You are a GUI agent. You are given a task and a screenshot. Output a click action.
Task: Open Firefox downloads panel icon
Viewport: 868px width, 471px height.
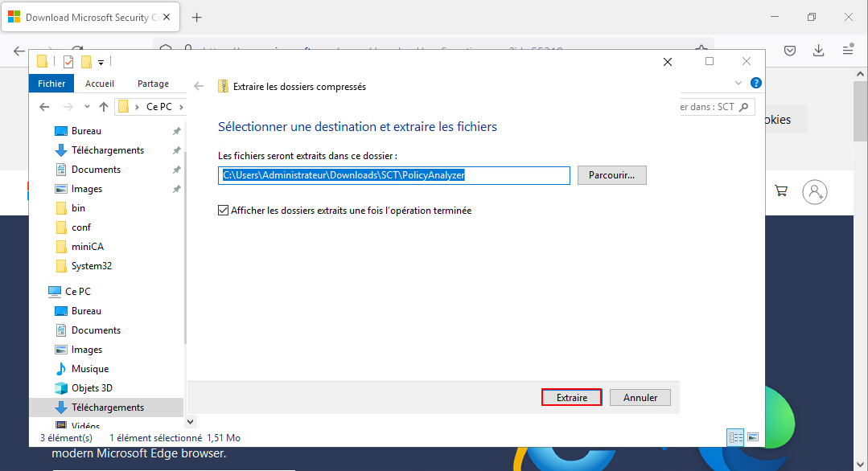point(819,50)
